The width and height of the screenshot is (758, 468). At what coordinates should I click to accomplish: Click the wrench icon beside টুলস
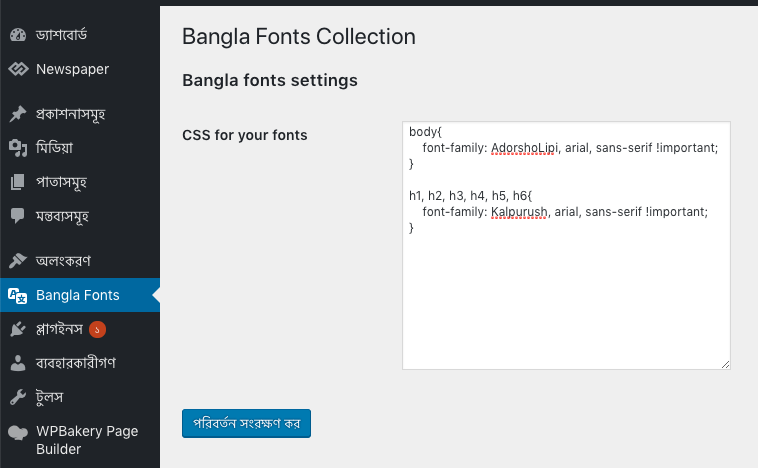click(18, 397)
